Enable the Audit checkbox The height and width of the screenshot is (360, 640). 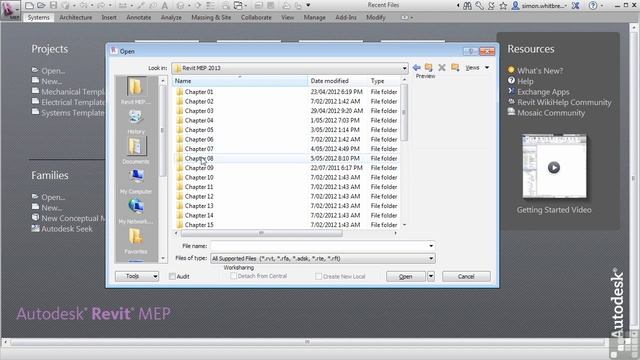172,276
